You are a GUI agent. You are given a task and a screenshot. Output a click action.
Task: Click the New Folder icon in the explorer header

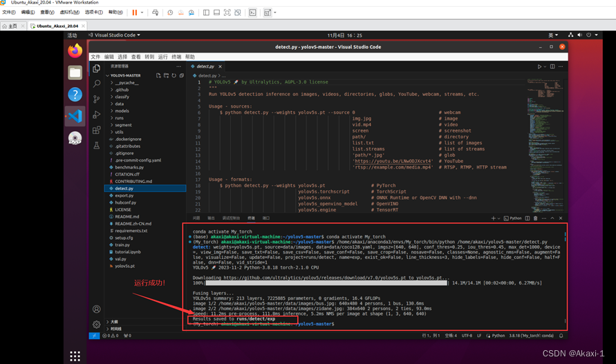[x=166, y=75]
